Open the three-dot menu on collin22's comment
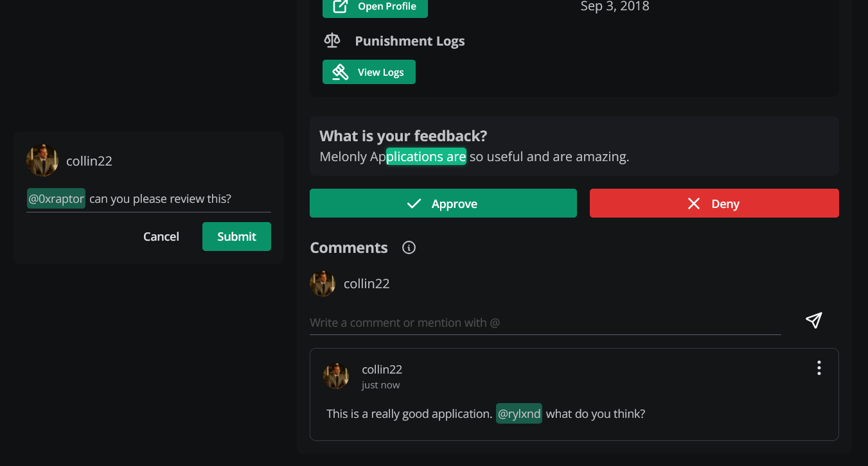Viewport: 868px width, 466px height. (819, 368)
